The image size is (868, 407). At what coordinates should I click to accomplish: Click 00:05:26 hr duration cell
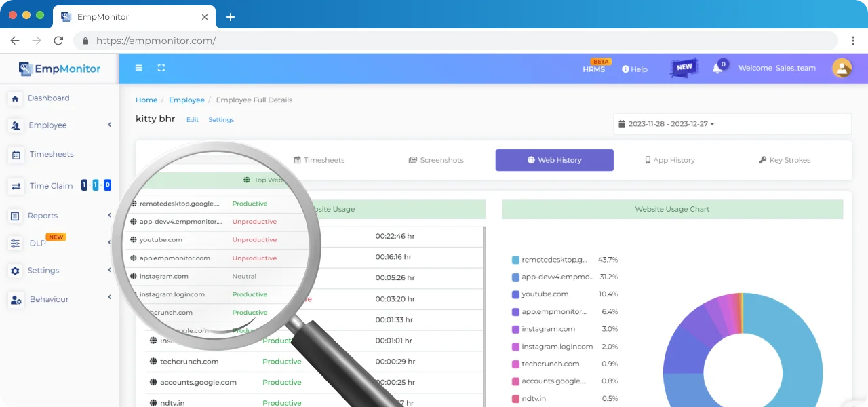[395, 278]
